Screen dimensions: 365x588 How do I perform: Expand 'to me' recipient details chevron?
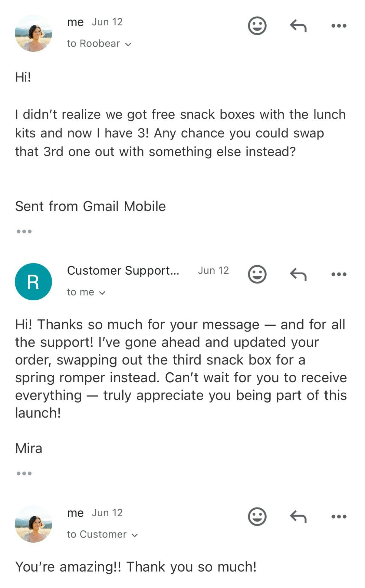pyautogui.click(x=102, y=293)
